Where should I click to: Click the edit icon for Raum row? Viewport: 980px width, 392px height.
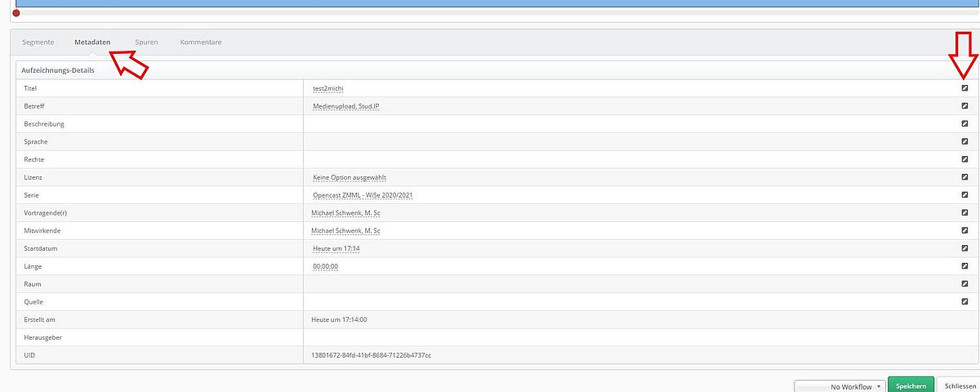click(x=964, y=283)
